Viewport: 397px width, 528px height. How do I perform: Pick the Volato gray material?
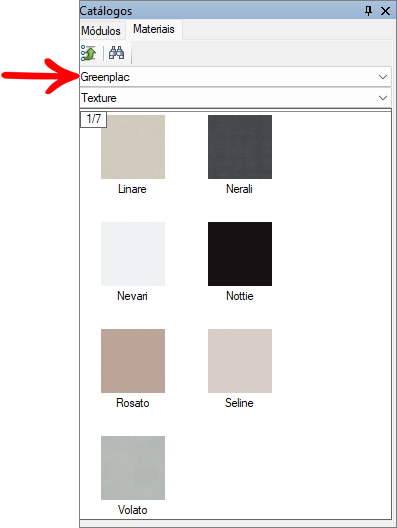pyautogui.click(x=133, y=468)
